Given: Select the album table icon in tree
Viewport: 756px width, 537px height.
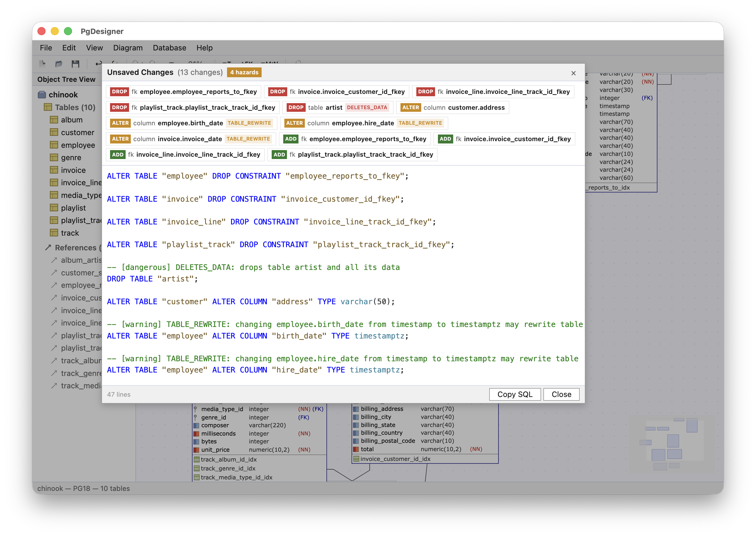Looking at the screenshot, I should point(53,120).
